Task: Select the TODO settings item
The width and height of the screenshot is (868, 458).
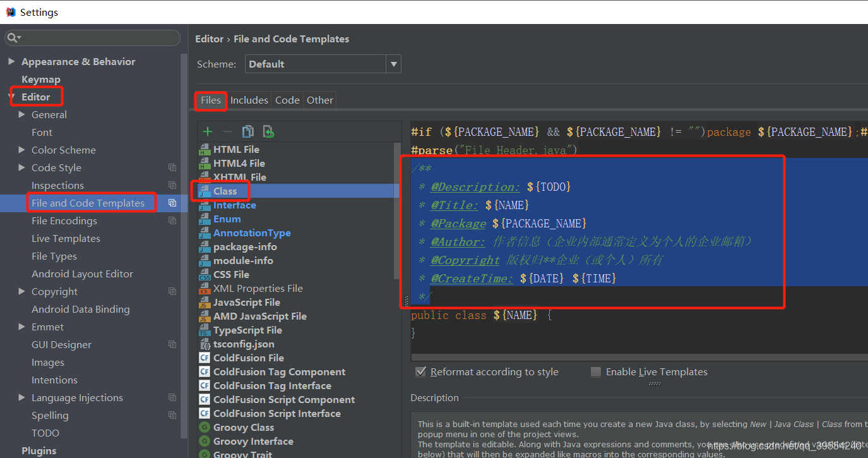Action: click(x=45, y=433)
